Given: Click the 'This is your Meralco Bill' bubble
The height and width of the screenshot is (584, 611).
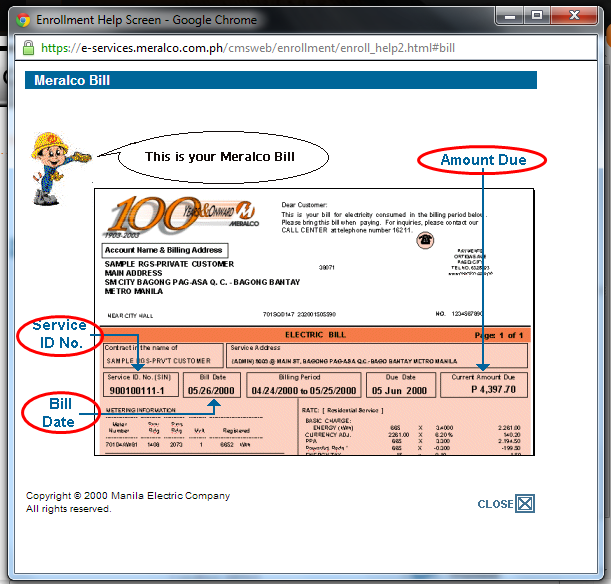Looking at the screenshot, I should pos(223,157).
